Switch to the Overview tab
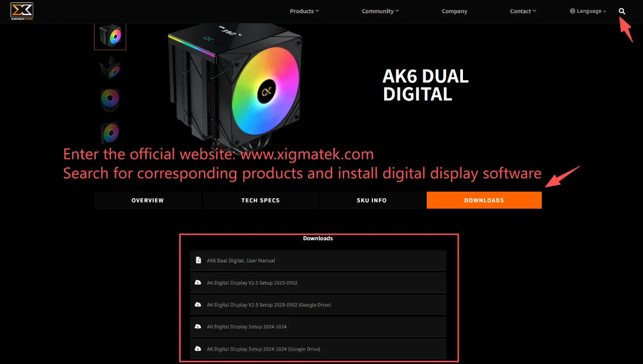This screenshot has width=643, height=364. 148,200
